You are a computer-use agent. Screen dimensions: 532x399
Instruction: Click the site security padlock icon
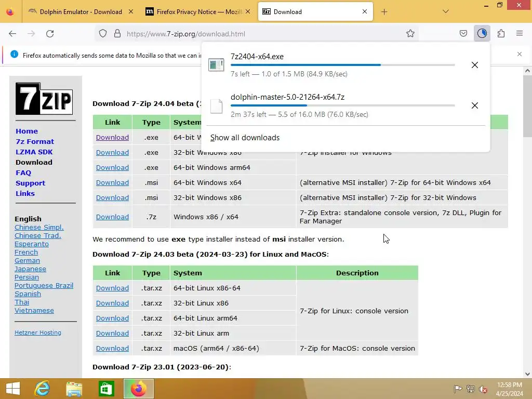(x=117, y=34)
